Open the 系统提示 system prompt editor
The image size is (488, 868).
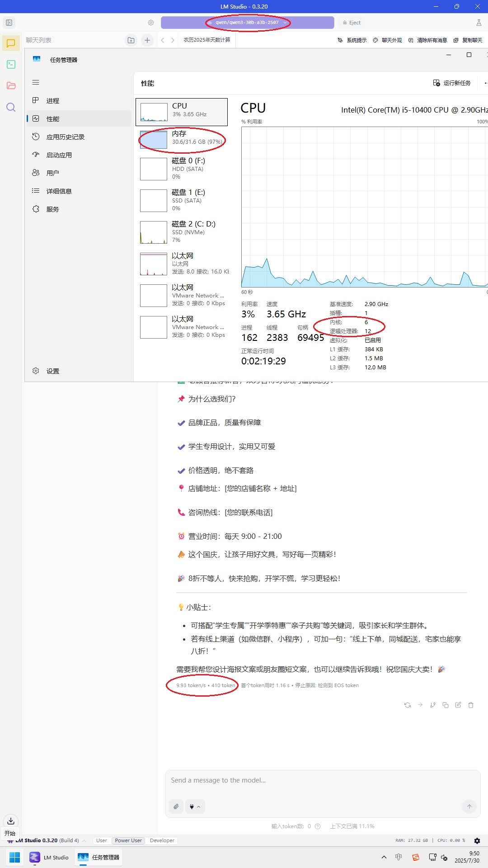(352, 40)
